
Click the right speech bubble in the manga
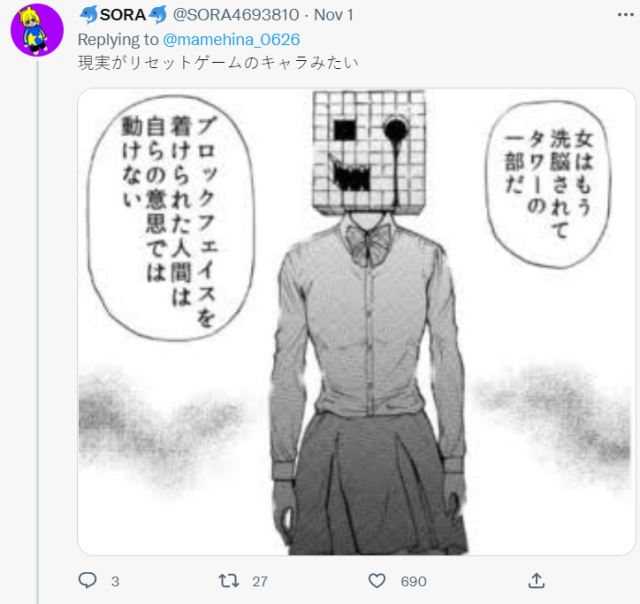click(x=548, y=184)
